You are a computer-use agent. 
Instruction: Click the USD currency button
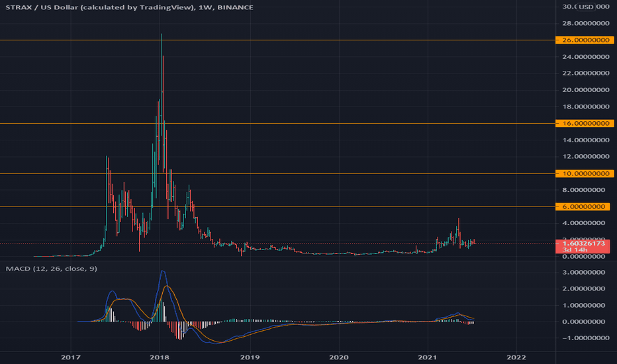(x=586, y=7)
